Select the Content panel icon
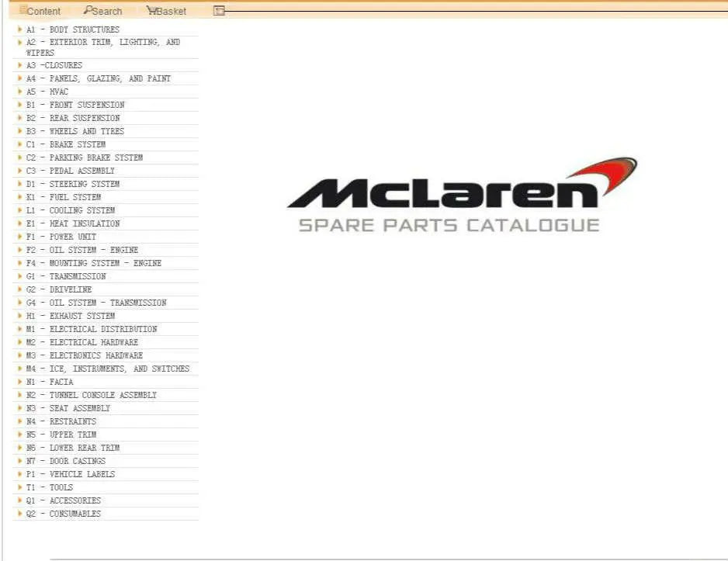This screenshot has height=561, width=728. (x=23, y=11)
